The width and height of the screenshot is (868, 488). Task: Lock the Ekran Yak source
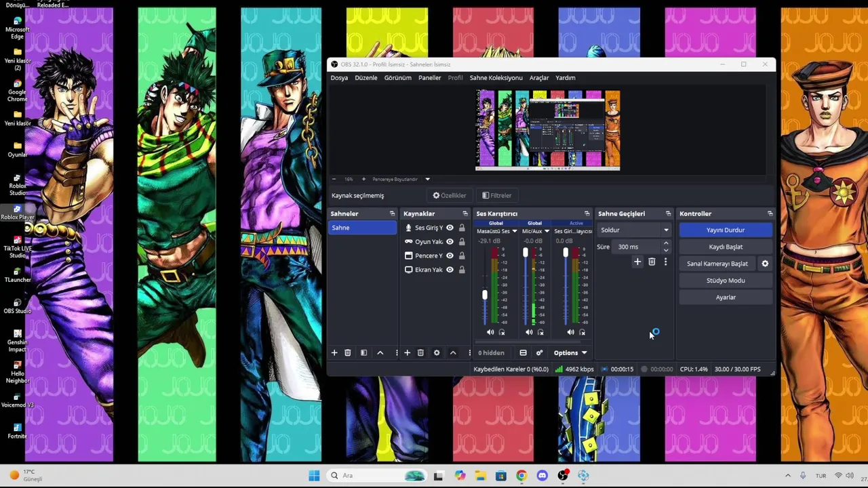(x=462, y=270)
